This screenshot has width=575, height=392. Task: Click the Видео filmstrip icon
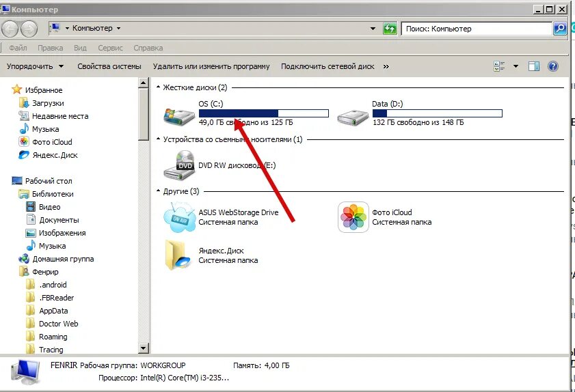tap(31, 207)
